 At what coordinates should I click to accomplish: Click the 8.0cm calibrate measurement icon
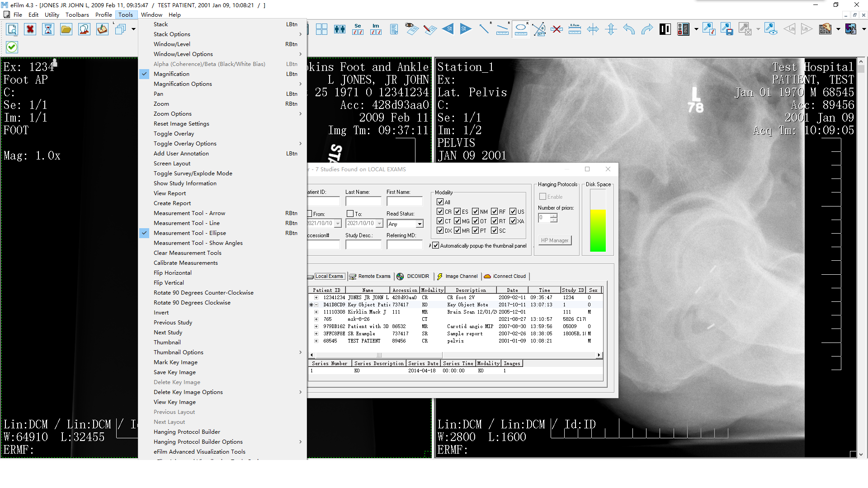point(575,29)
